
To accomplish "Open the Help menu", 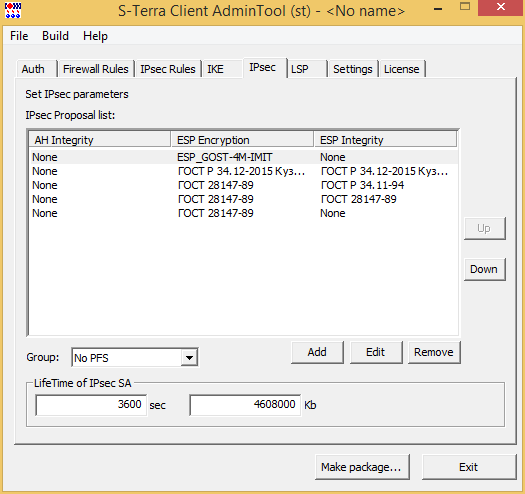I will (95, 36).
